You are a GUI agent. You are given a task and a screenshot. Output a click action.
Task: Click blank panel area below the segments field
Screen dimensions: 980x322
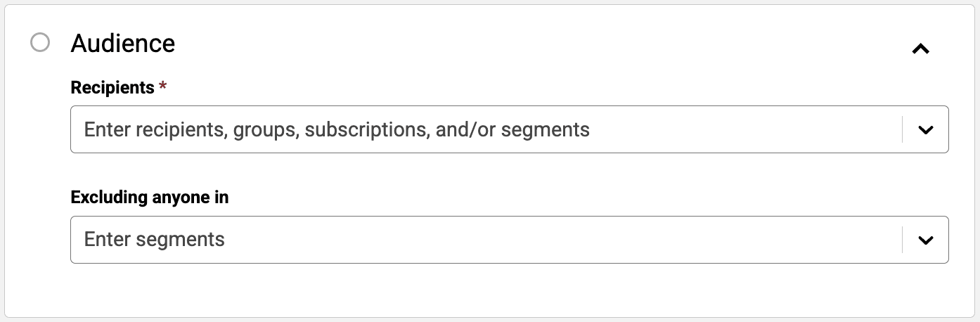pyautogui.click(x=492, y=290)
